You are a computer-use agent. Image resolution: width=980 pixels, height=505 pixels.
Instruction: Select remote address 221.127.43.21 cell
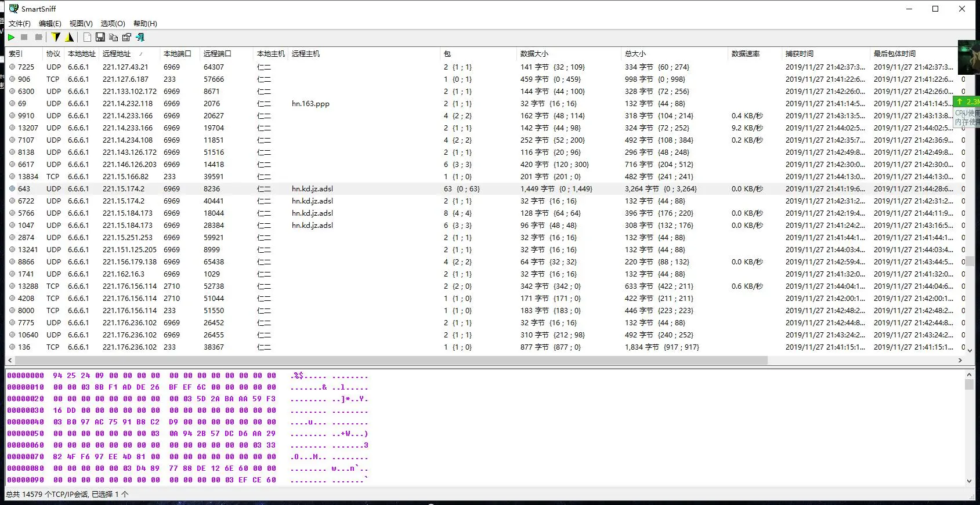click(x=125, y=67)
